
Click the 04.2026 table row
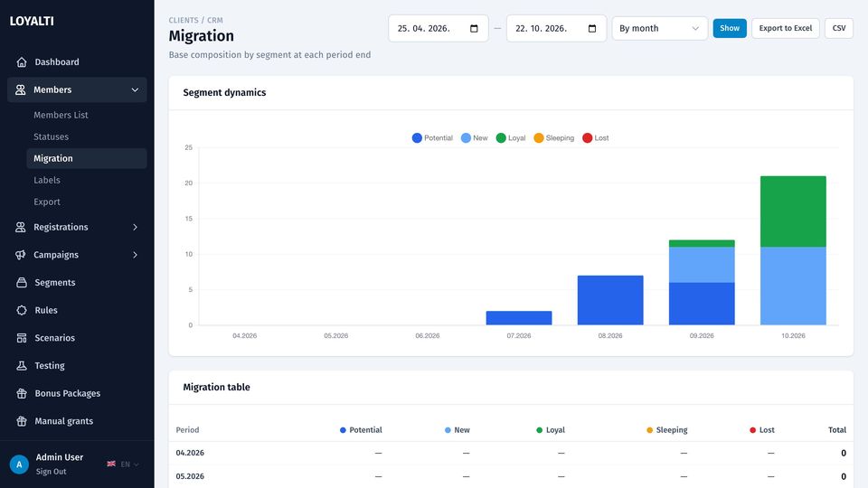point(511,453)
